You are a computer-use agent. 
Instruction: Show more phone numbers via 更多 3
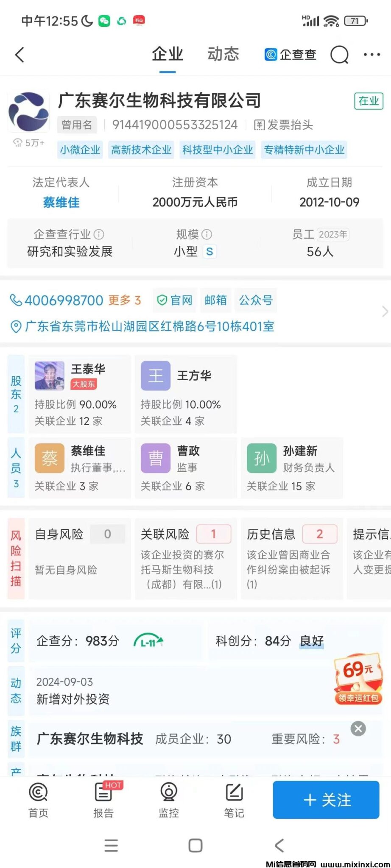click(124, 300)
